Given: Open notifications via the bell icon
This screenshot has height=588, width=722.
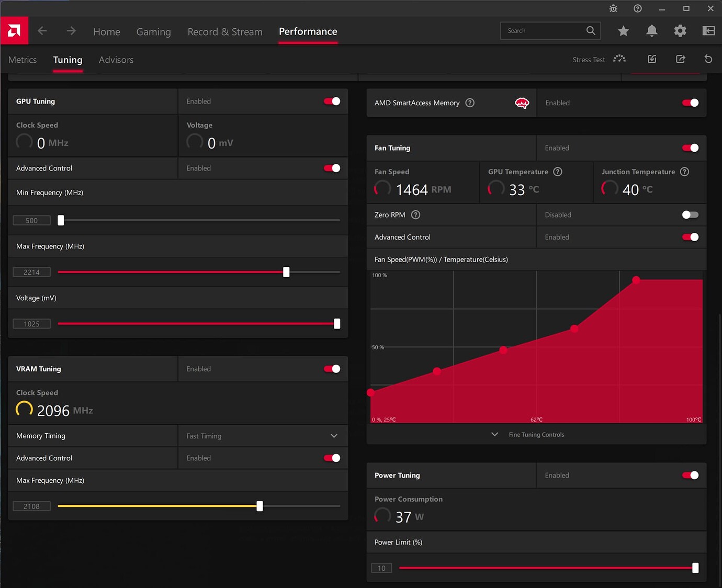Looking at the screenshot, I should pos(651,31).
